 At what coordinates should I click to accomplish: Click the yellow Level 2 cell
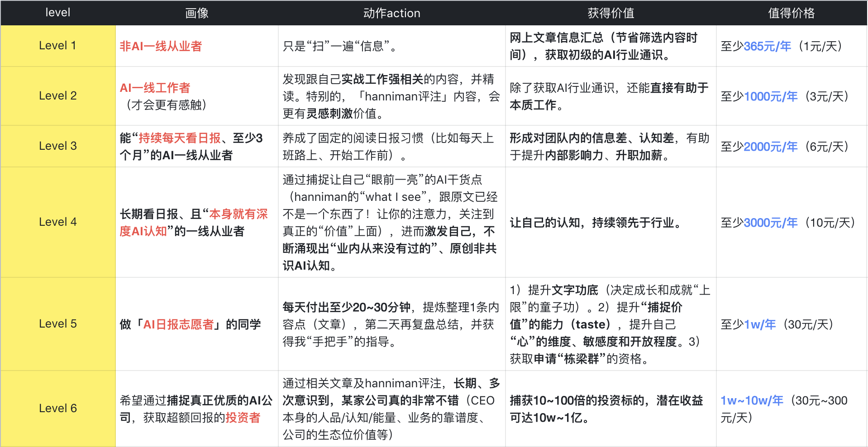(57, 96)
